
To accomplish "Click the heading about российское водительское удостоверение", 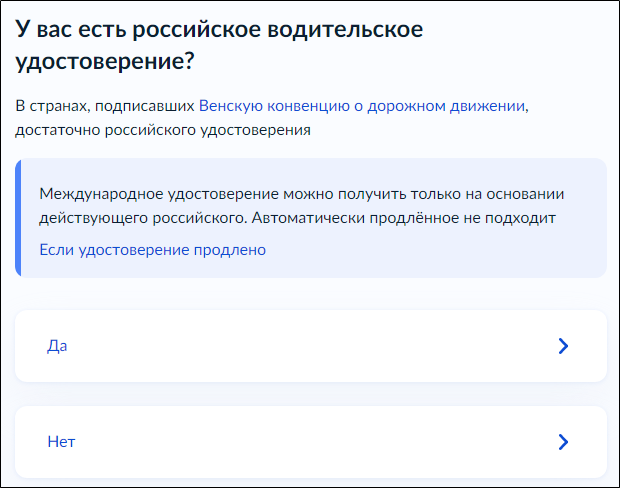I will pos(220,45).
